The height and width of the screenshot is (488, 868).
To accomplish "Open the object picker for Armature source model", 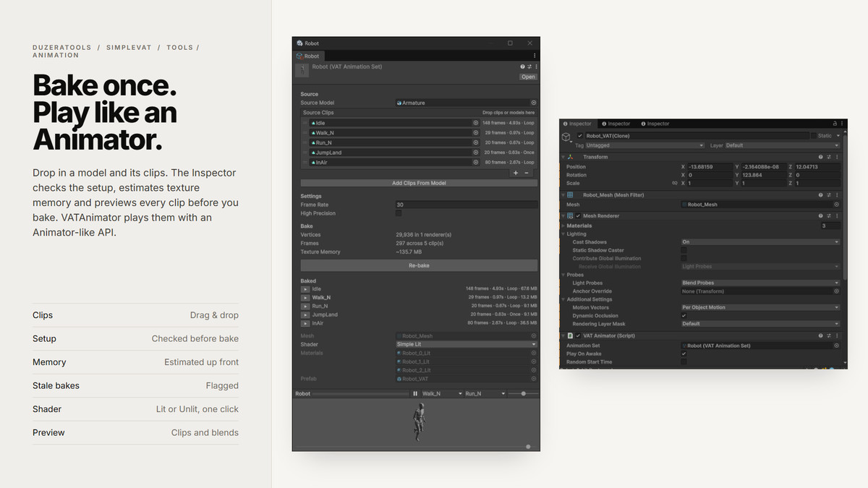I will click(534, 103).
